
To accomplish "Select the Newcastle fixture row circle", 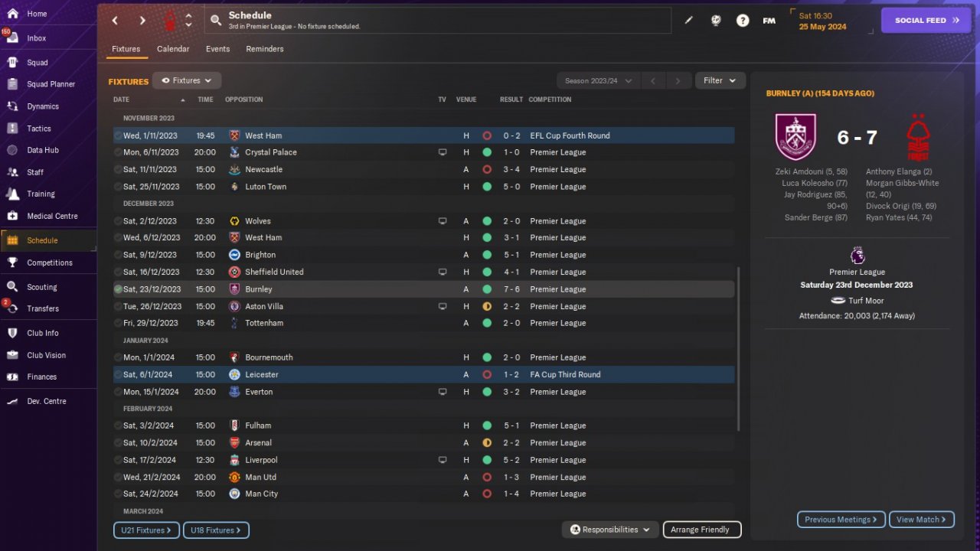I will (118, 169).
